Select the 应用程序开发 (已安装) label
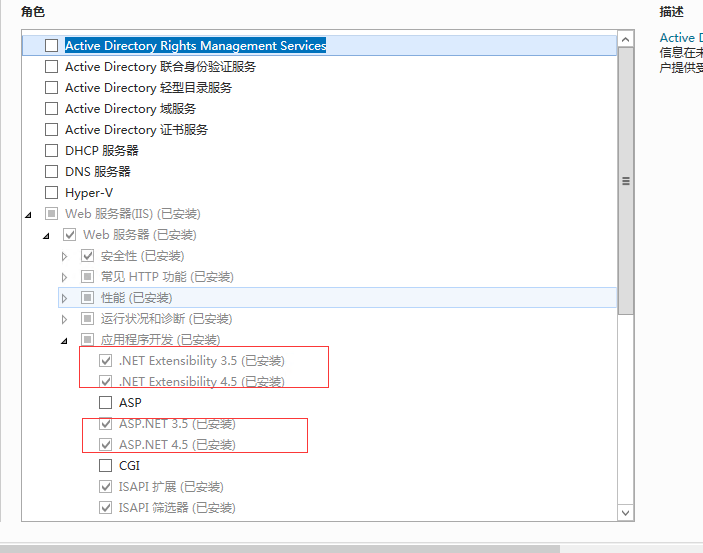Viewport: 703px width, 553px height. point(161,340)
